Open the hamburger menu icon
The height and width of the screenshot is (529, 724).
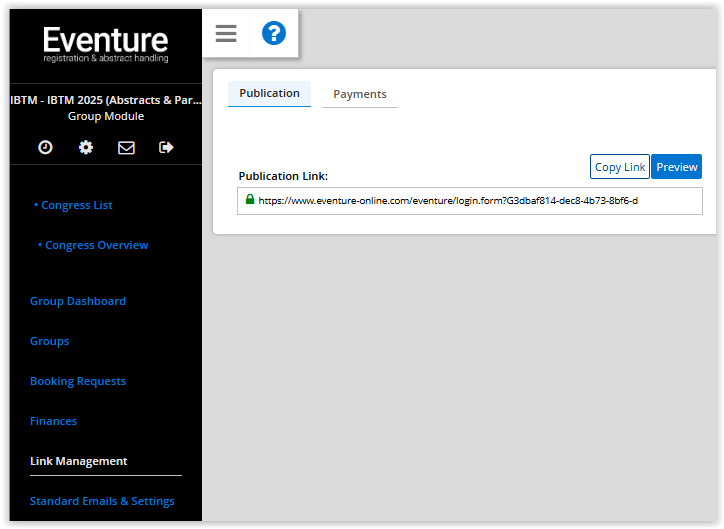click(x=226, y=34)
